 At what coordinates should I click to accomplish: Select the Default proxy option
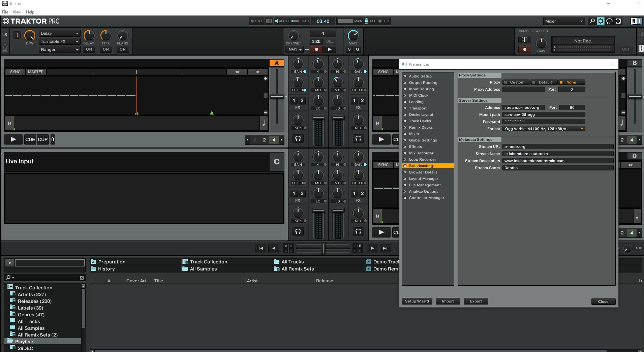pos(544,82)
